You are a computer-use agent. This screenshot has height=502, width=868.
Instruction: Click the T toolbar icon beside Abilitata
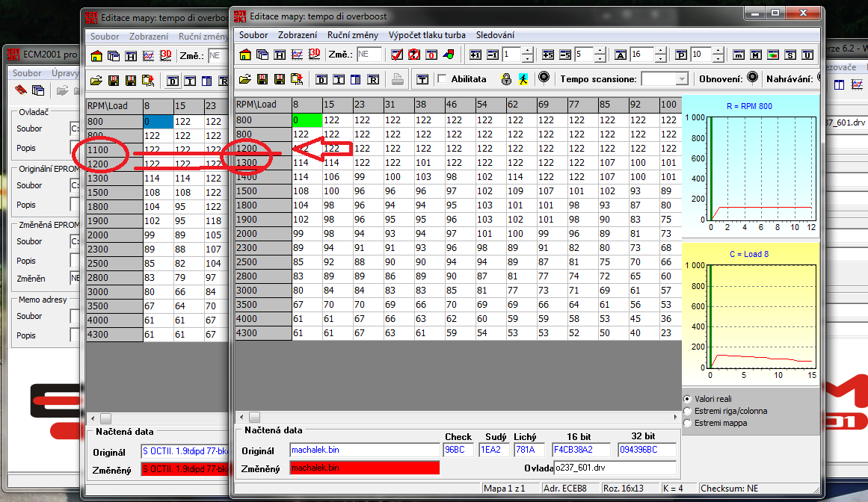422,80
